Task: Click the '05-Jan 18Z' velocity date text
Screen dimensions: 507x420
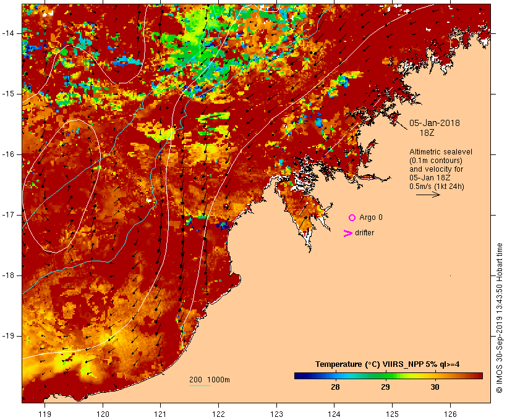Action: click(430, 178)
